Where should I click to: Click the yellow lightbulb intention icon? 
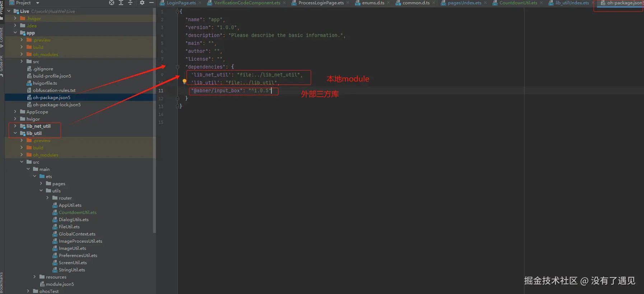(185, 81)
